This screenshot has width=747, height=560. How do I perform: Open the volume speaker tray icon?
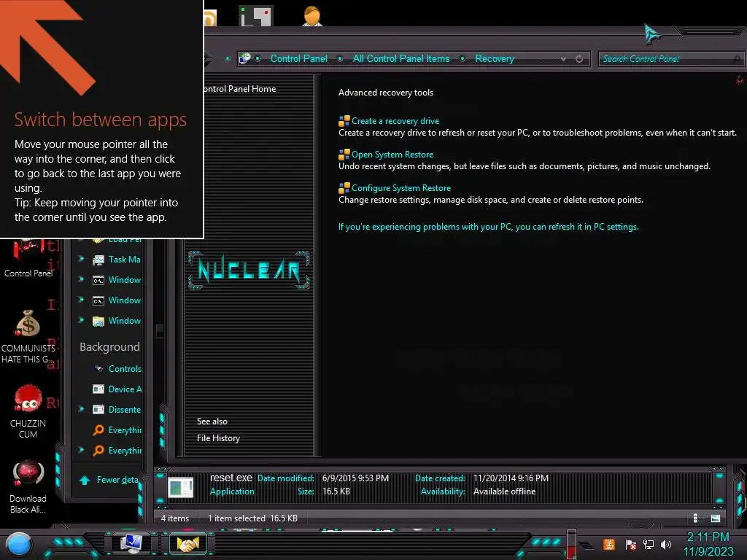(666, 544)
